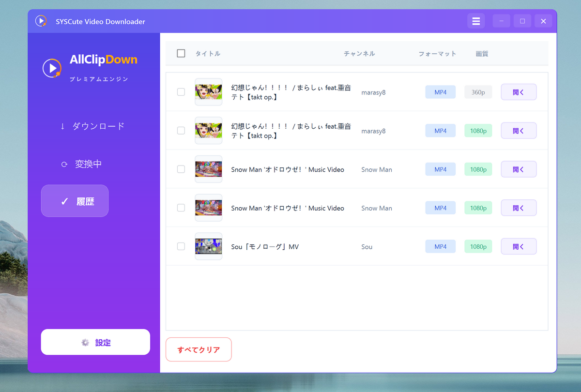Click the refresh icon beside 変換中
Viewport: 581px width, 392px height.
tap(64, 165)
